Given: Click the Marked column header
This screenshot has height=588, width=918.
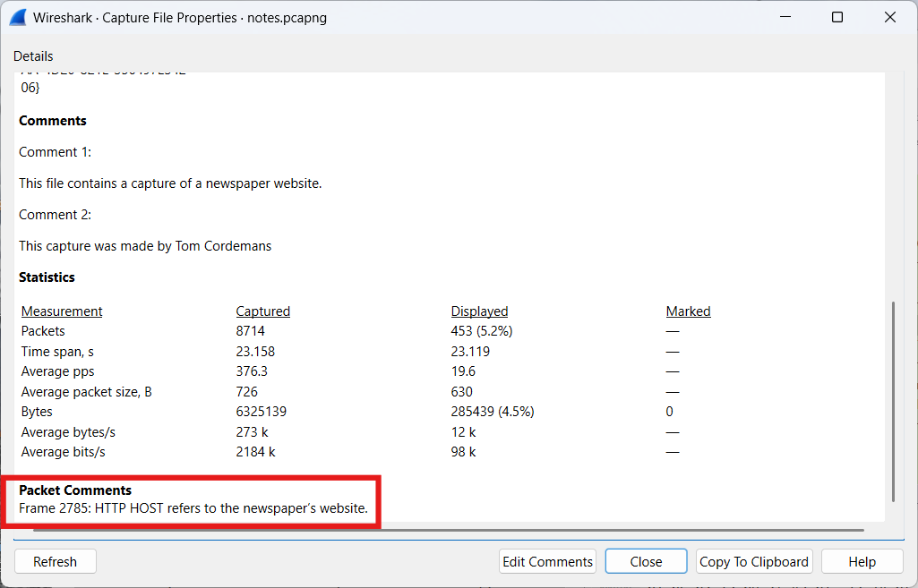Looking at the screenshot, I should point(688,311).
